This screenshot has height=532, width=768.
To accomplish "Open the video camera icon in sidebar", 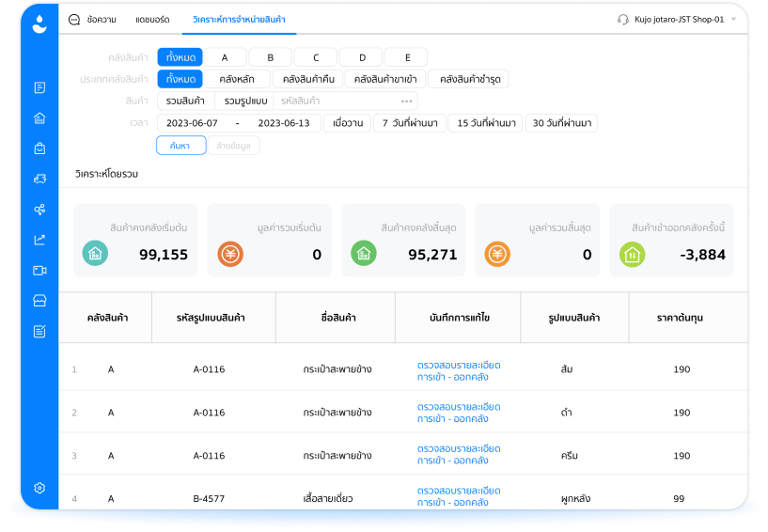I will [39, 271].
